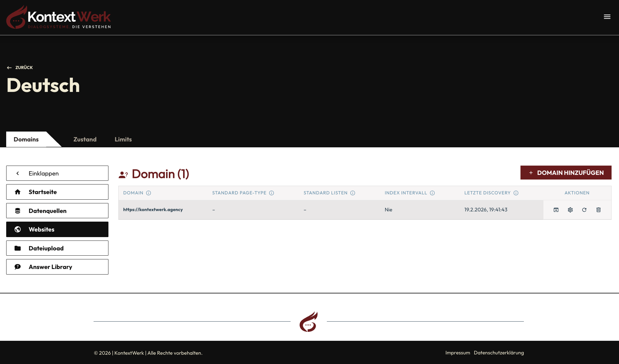Open domain externally via the launch icon
Image resolution: width=619 pixels, height=364 pixels.
(x=556, y=210)
